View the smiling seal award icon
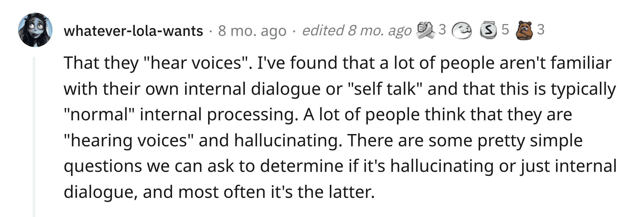Image resolution: width=644 pixels, height=217 pixels. coord(462,30)
